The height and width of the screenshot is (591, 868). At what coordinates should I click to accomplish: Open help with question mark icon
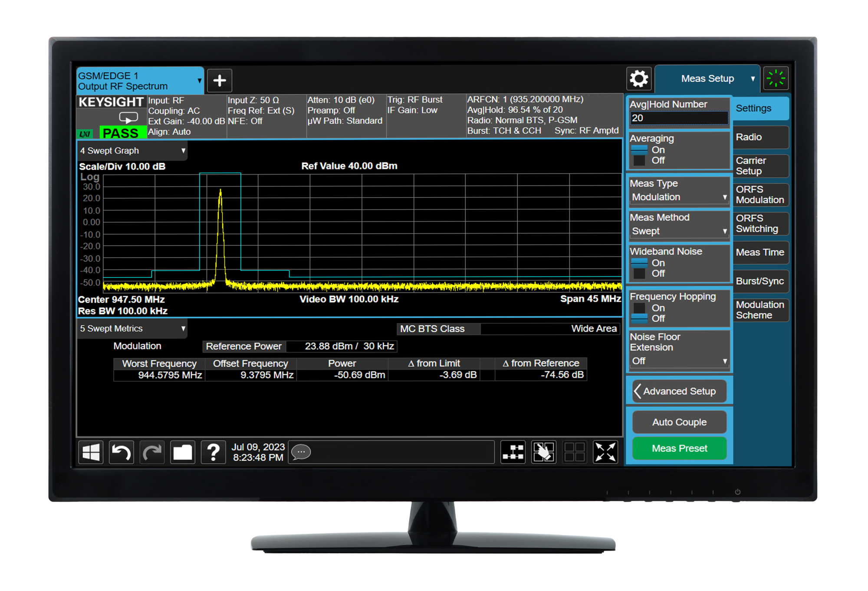pyautogui.click(x=213, y=452)
